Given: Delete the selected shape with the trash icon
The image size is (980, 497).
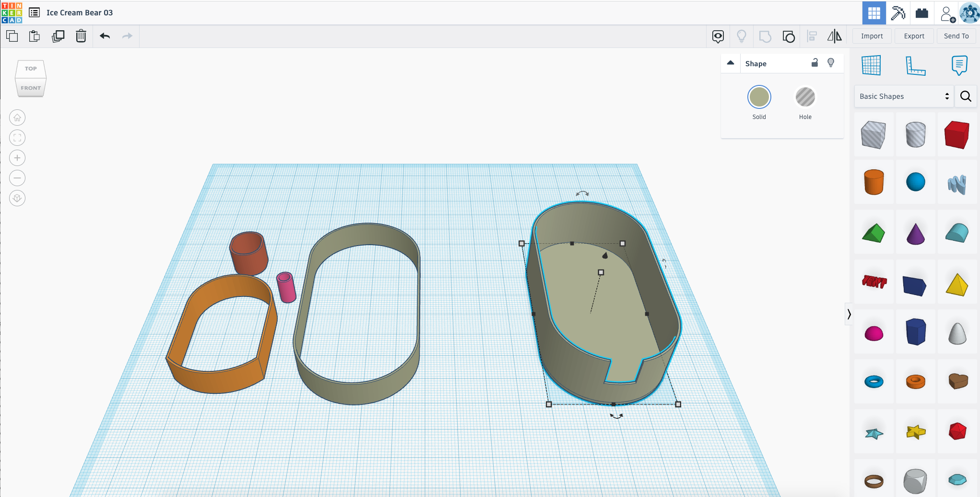Looking at the screenshot, I should [81, 36].
